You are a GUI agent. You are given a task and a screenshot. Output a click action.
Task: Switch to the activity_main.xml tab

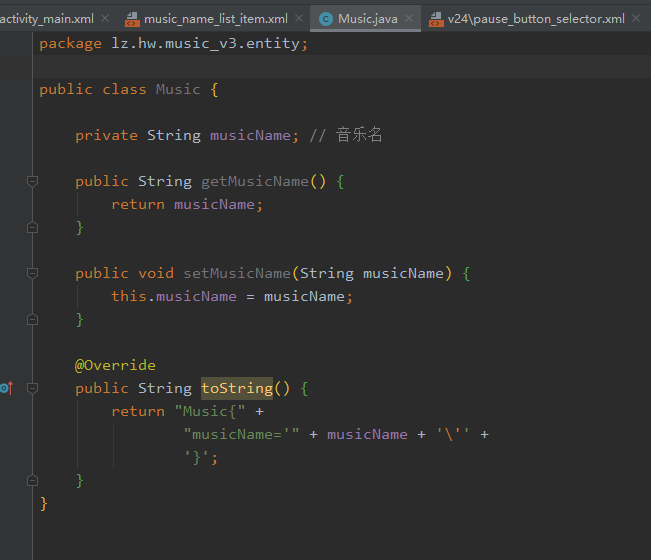coord(46,19)
